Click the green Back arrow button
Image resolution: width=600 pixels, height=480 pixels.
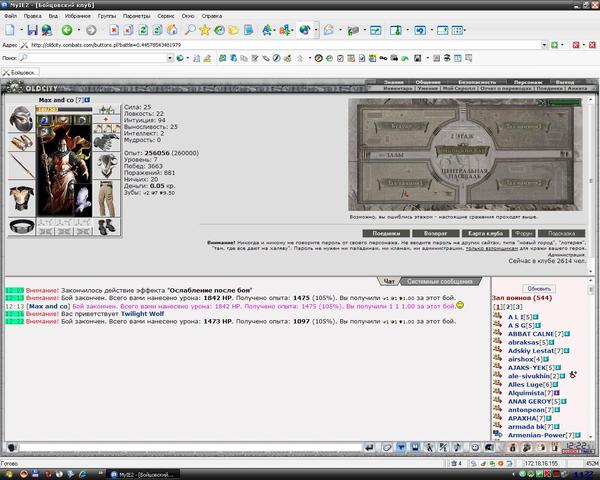coord(67,30)
